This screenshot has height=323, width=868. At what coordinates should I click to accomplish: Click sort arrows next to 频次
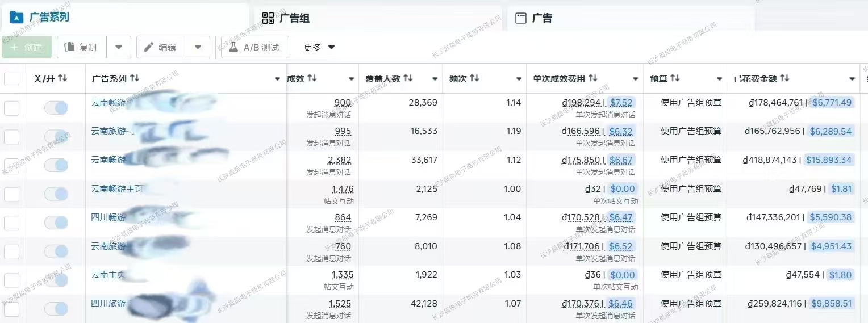(475, 78)
